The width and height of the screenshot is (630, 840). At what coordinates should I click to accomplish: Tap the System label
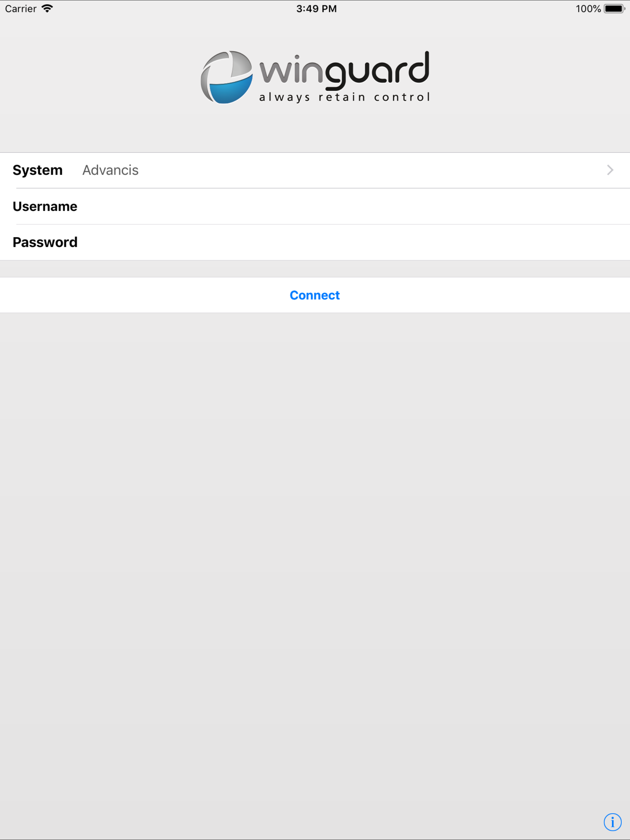click(37, 170)
